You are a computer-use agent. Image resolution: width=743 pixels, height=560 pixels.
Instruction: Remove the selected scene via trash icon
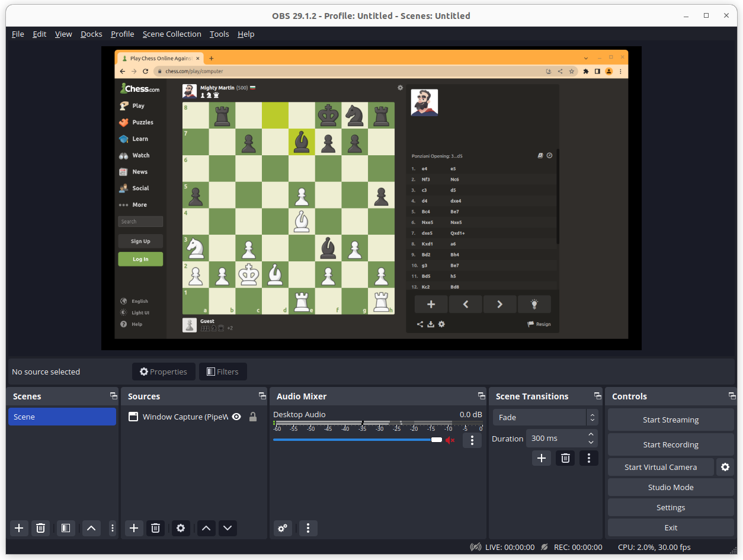pos(40,528)
